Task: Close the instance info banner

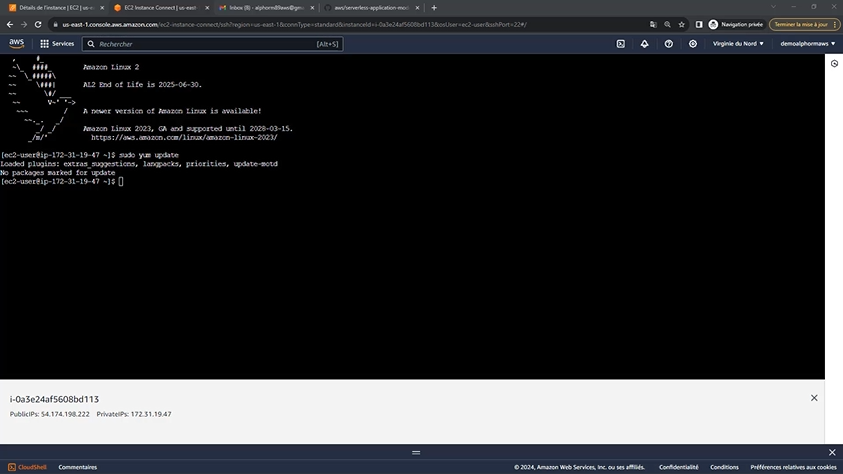Action: click(814, 398)
